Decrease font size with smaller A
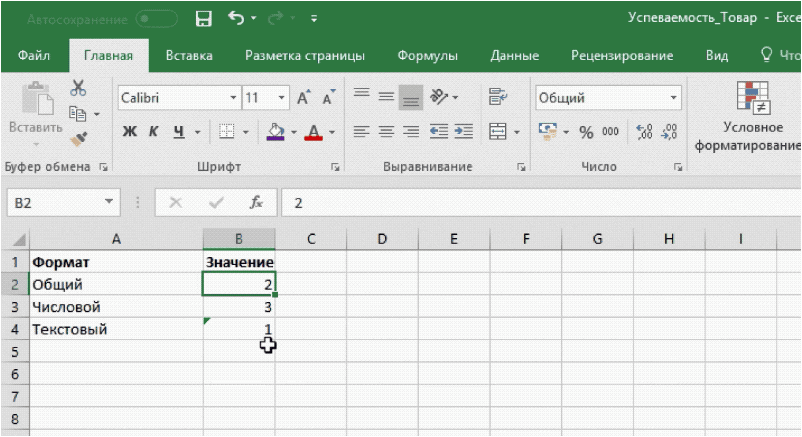 pos(328,97)
